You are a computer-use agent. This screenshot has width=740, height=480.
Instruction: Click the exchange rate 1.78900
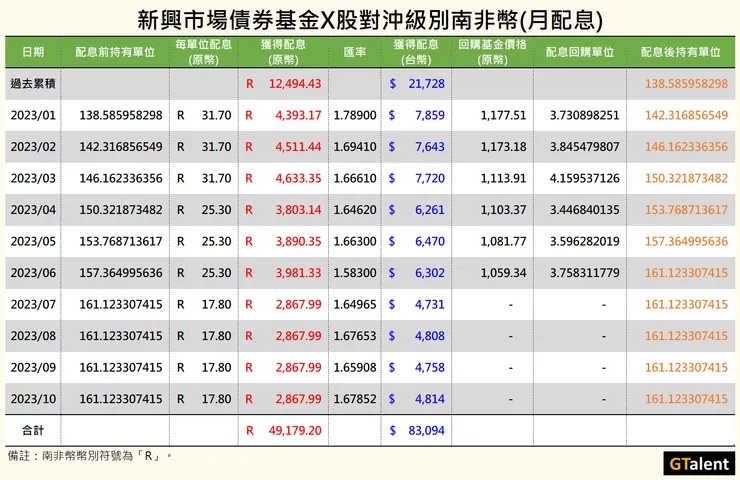(x=355, y=115)
